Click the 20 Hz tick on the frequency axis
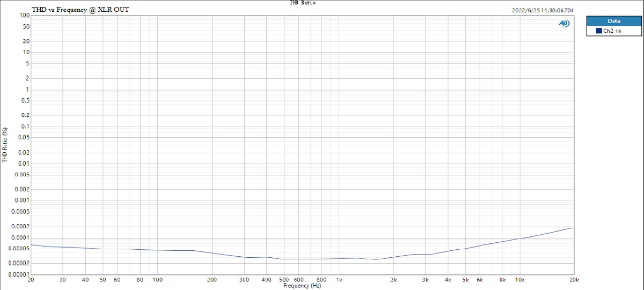The width and height of the screenshot is (644, 290). tap(31, 280)
